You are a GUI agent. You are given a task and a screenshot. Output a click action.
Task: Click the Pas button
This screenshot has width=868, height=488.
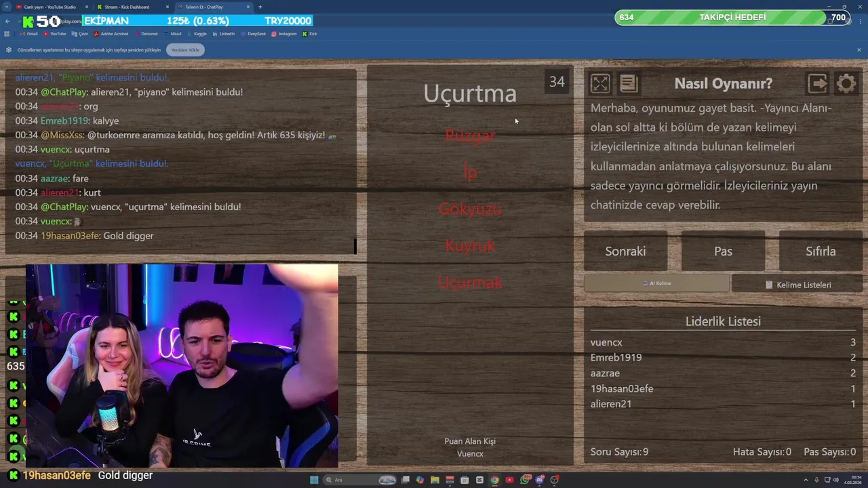tap(723, 251)
